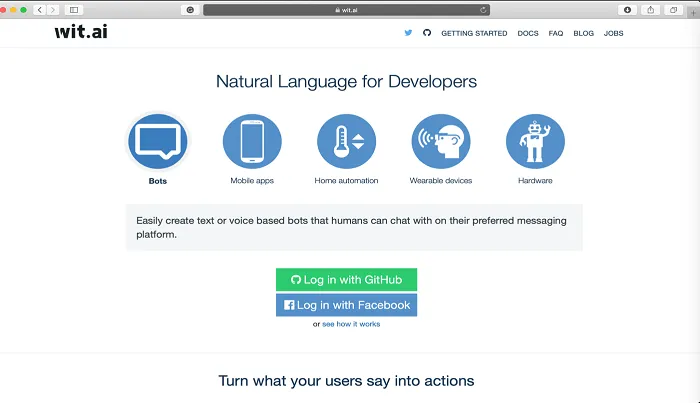Toggle the Safari sidebar button

point(74,10)
